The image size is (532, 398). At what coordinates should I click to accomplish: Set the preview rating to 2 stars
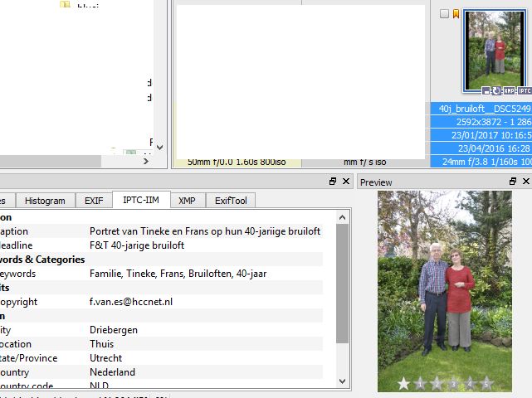coord(437,383)
